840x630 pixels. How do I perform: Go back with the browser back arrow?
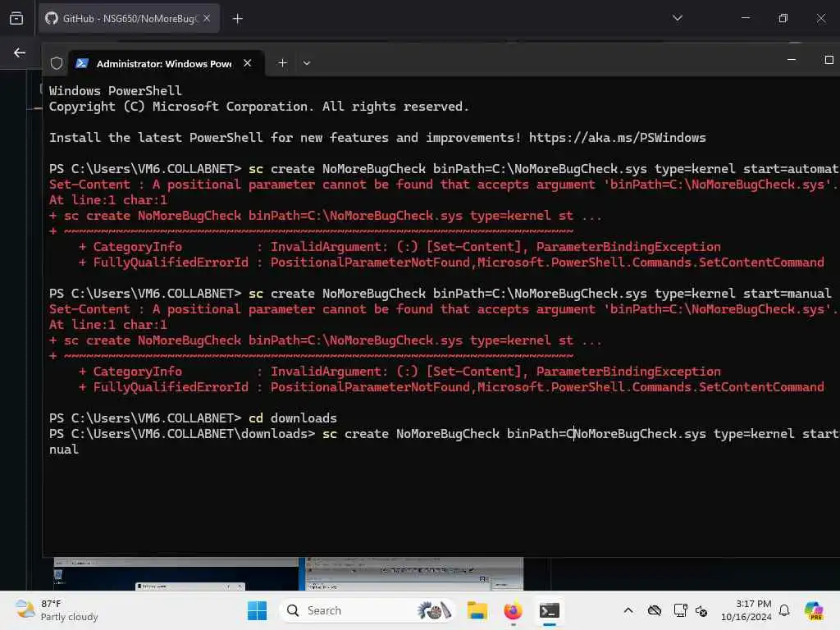(x=20, y=52)
